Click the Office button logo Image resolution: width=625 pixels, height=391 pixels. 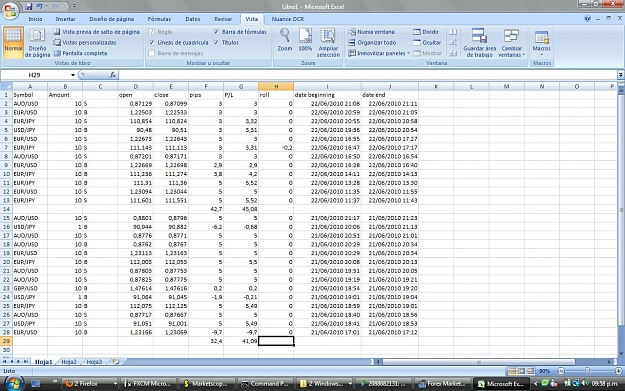(x=11, y=10)
